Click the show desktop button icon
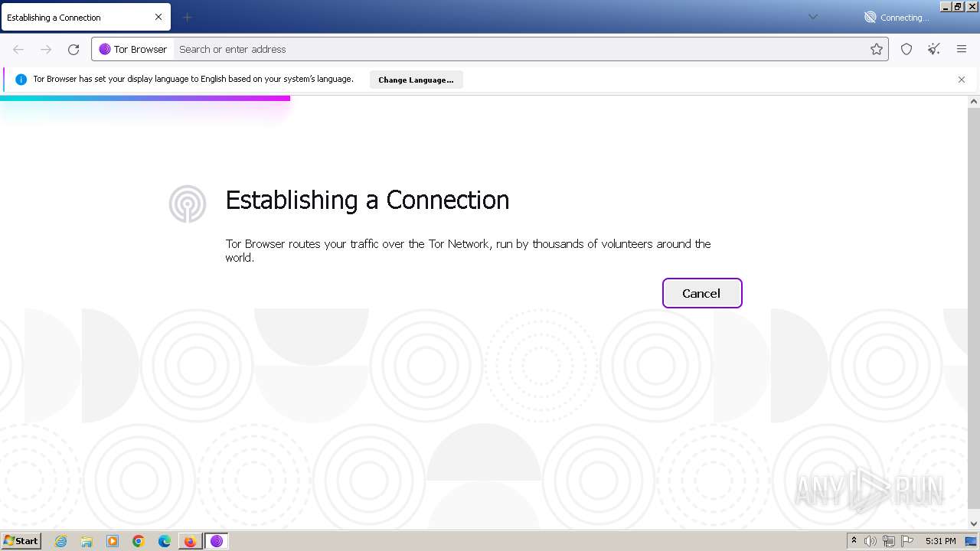Viewport: 980px width, 551px height. pos(971,541)
